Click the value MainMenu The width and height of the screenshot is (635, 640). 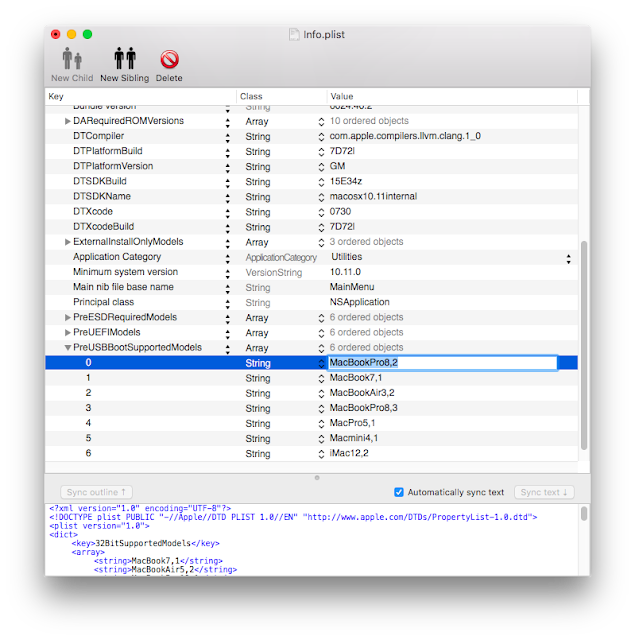coord(352,287)
